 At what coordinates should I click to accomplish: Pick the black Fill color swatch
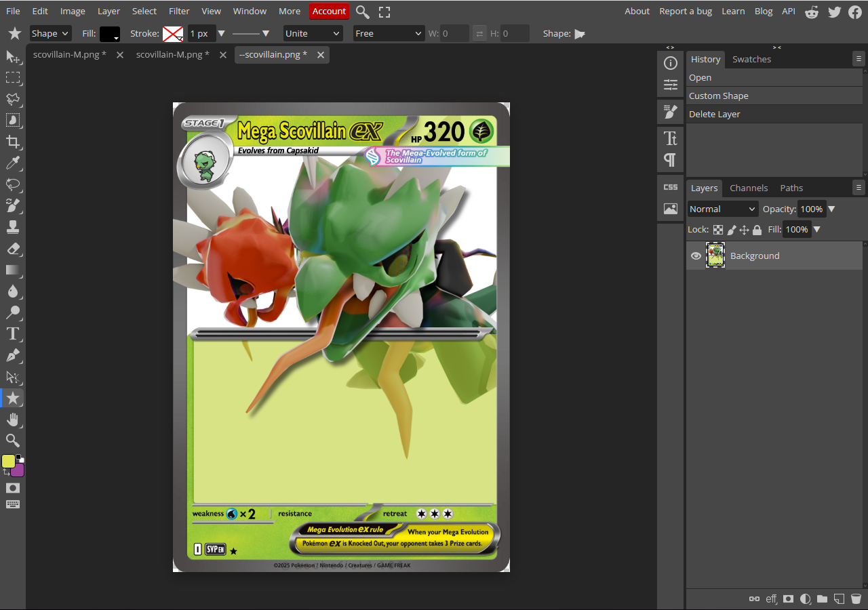coord(109,34)
